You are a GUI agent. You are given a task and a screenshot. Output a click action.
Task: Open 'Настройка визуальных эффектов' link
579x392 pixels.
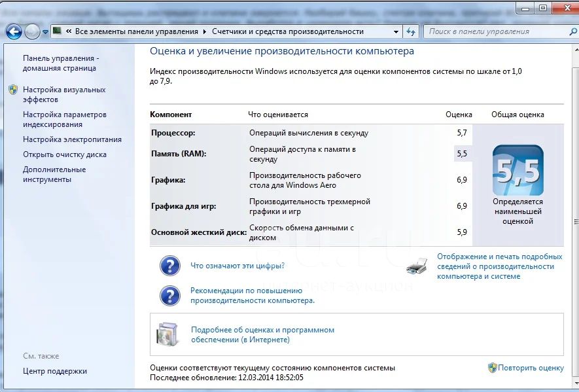(x=64, y=95)
